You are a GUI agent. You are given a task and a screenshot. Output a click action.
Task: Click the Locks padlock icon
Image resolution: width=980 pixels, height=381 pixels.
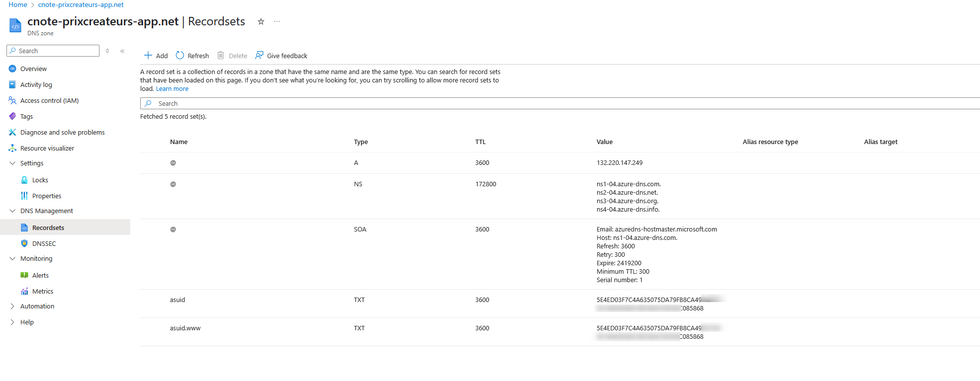click(x=24, y=180)
